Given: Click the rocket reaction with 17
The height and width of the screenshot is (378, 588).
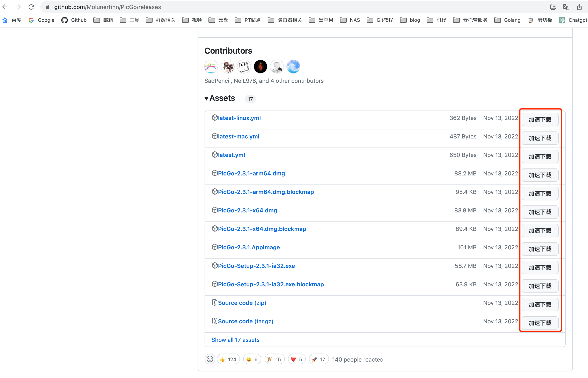Looking at the screenshot, I should pyautogui.click(x=319, y=359).
